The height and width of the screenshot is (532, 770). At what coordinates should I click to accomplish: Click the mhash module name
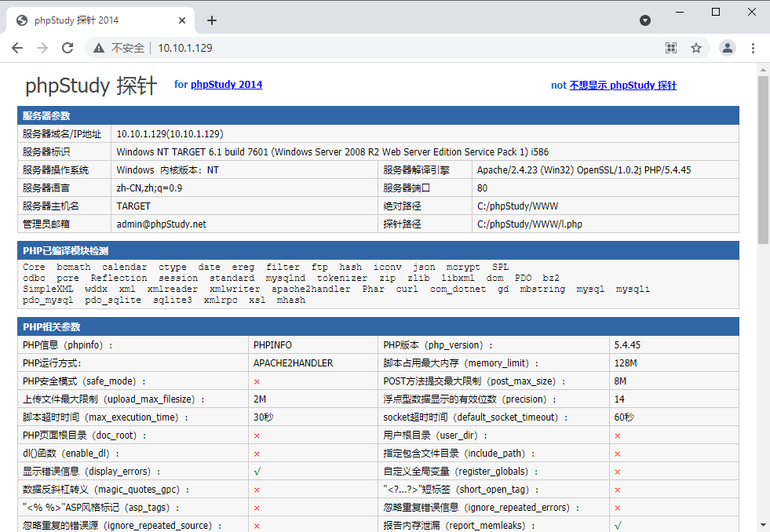[290, 300]
